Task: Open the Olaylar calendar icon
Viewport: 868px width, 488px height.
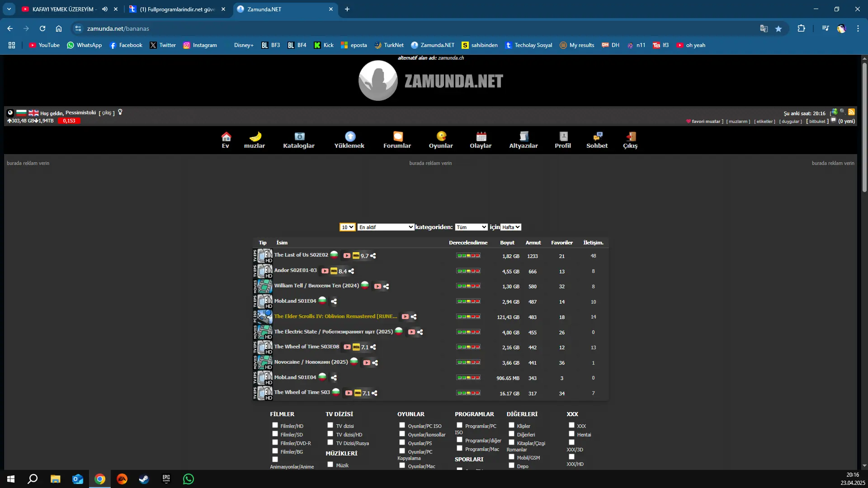Action: (x=481, y=136)
